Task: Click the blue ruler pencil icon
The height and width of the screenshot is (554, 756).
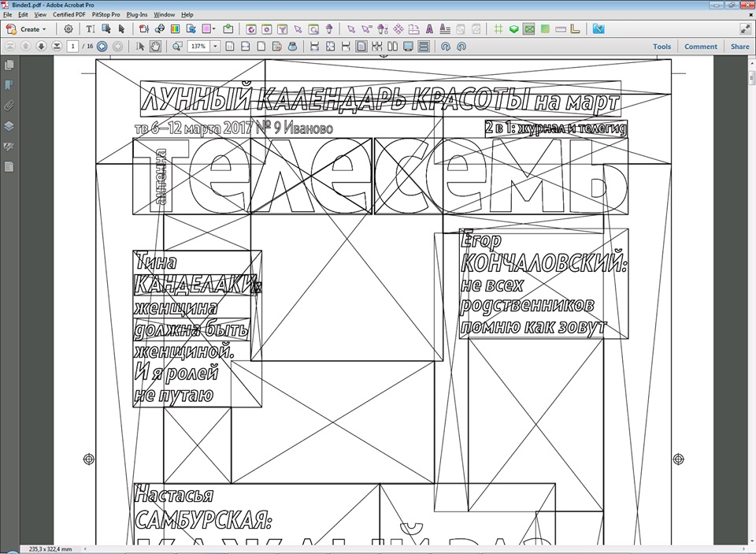Action: point(598,29)
